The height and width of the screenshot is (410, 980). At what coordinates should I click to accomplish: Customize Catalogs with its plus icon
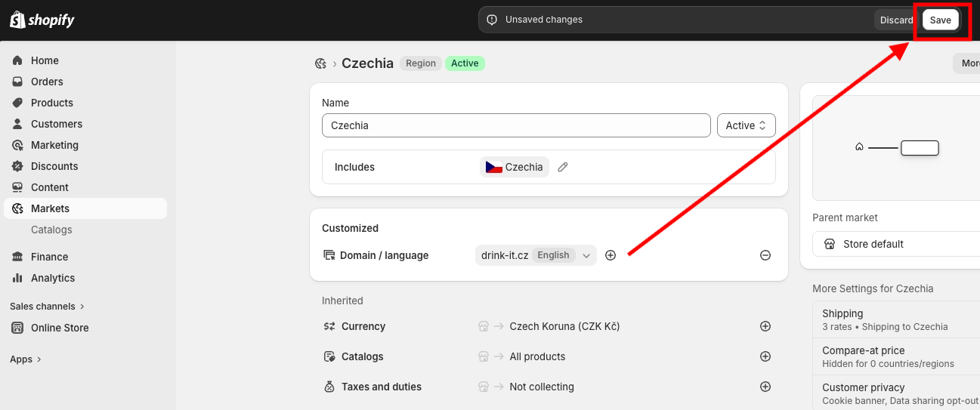pyautogui.click(x=765, y=356)
